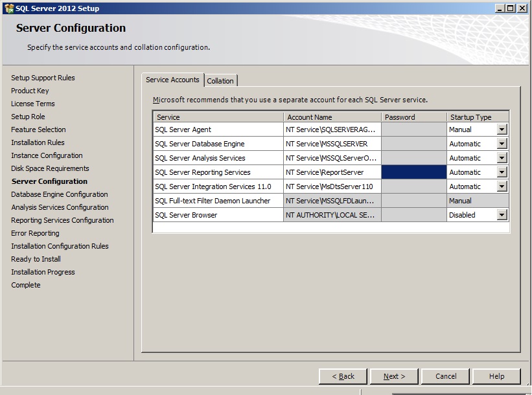This screenshot has height=395, width=532.
Task: Click Error Reporting step in sidebar
Action: click(35, 233)
